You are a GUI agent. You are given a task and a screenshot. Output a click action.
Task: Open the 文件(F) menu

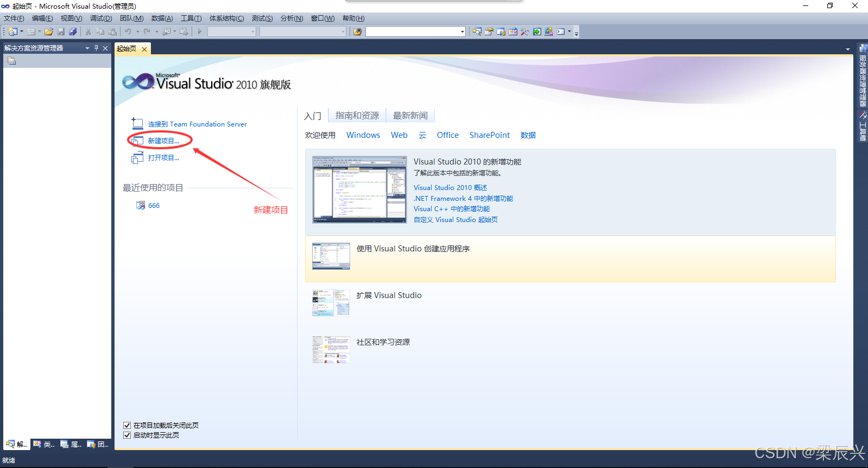[x=14, y=18]
